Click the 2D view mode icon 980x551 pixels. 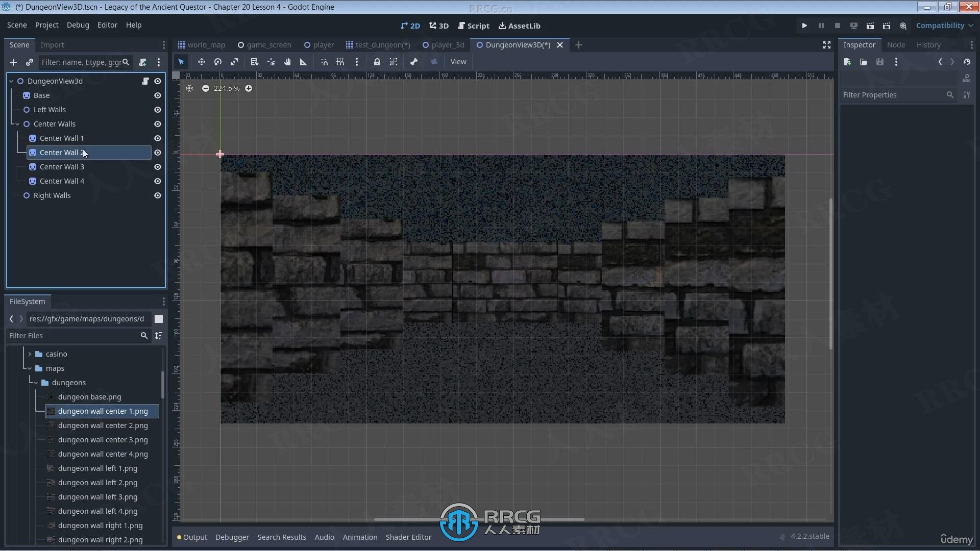410,25
